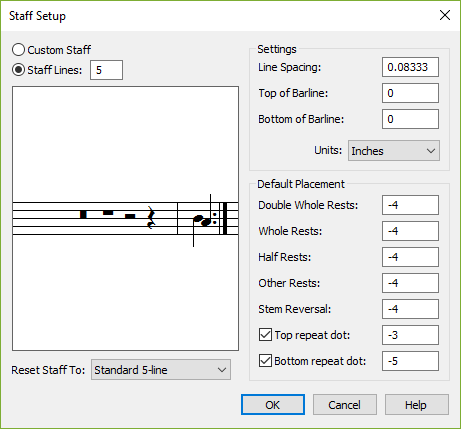461x429 pixels.
Task: Close the Staff Setup window
Action: pyautogui.click(x=445, y=15)
